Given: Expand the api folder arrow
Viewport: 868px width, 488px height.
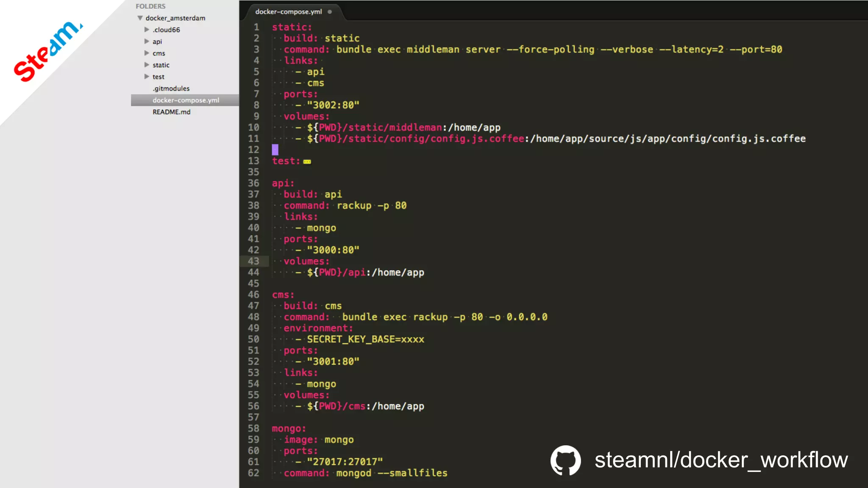Looking at the screenshot, I should pyautogui.click(x=147, y=42).
